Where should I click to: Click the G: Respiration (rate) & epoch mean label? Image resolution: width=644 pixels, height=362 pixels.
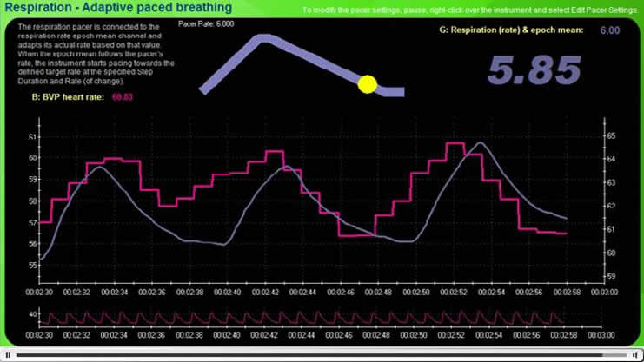point(510,30)
